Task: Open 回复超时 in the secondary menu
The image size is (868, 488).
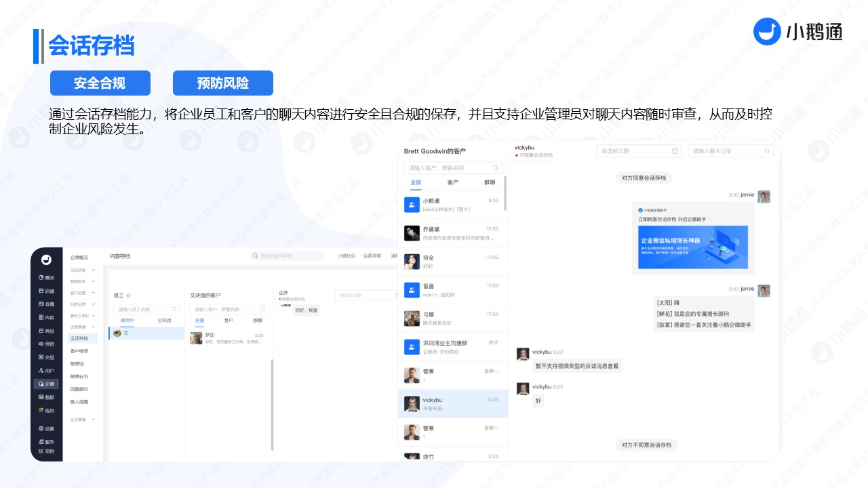Action: click(x=79, y=389)
